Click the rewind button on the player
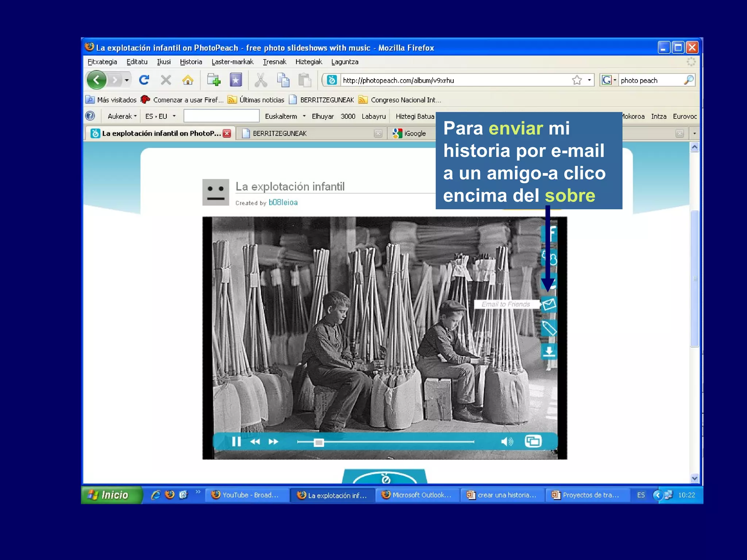Viewport: 747px width, 560px height. tap(255, 442)
